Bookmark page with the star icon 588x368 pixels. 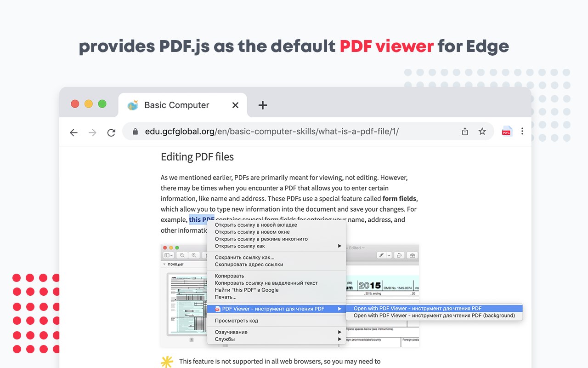tap(482, 132)
